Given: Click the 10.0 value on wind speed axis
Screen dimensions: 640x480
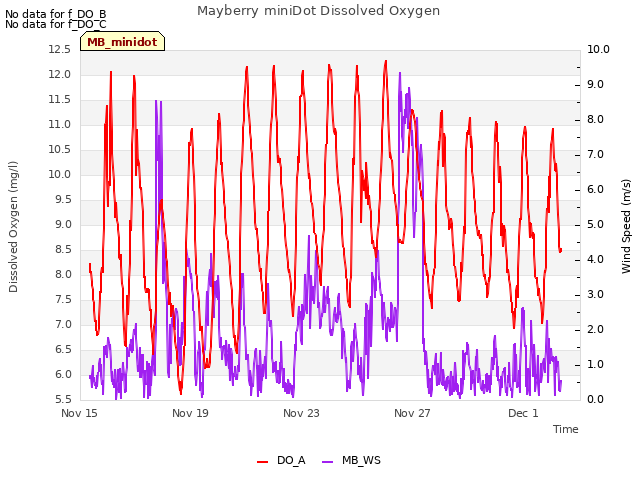Looking at the screenshot, I should point(598,49).
